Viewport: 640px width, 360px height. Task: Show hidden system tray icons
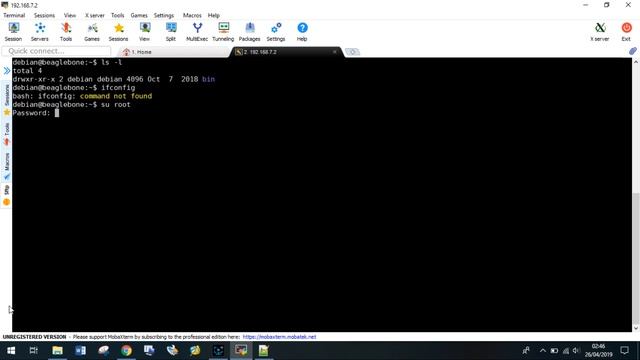point(542,351)
